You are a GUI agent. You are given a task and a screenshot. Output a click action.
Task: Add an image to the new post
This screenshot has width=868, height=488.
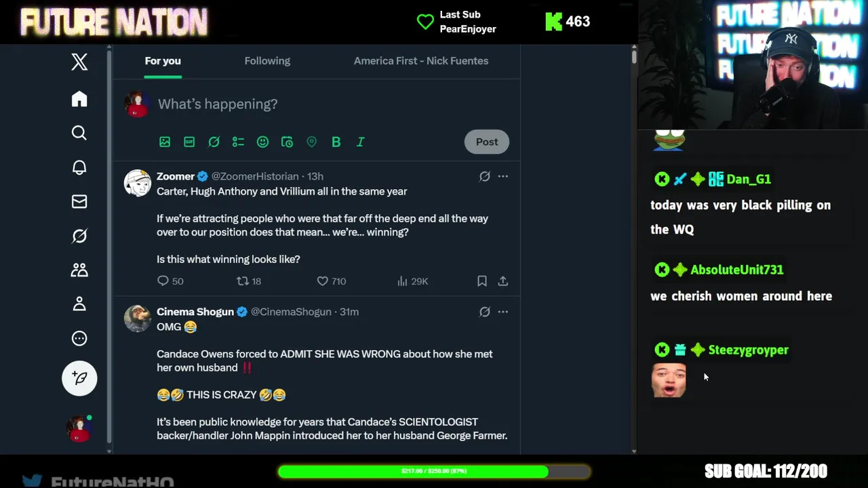tap(165, 142)
